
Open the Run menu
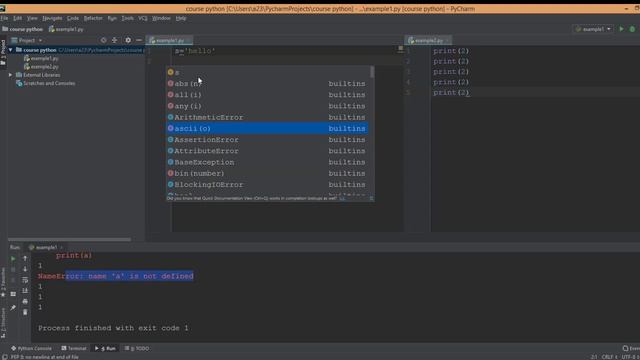[112, 18]
